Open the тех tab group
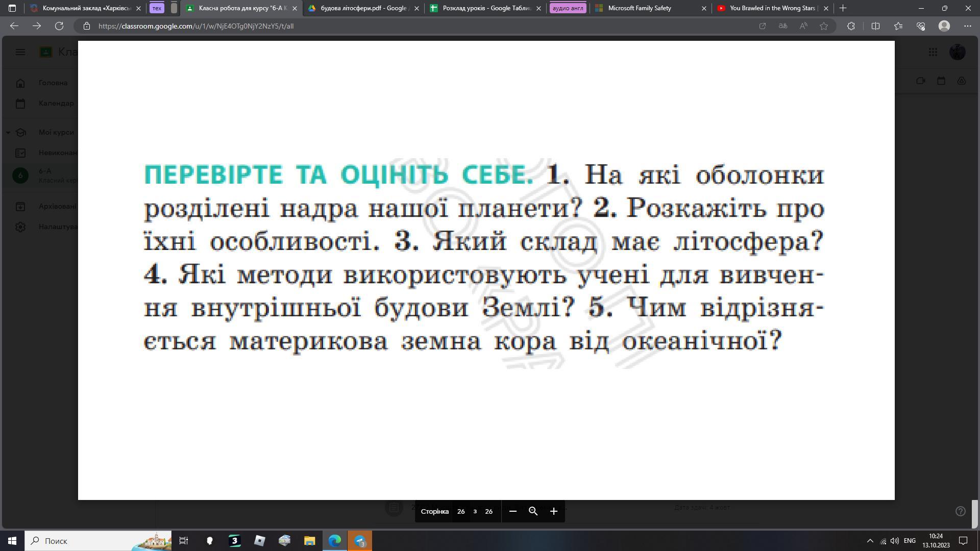This screenshot has width=980, height=551. (x=157, y=8)
